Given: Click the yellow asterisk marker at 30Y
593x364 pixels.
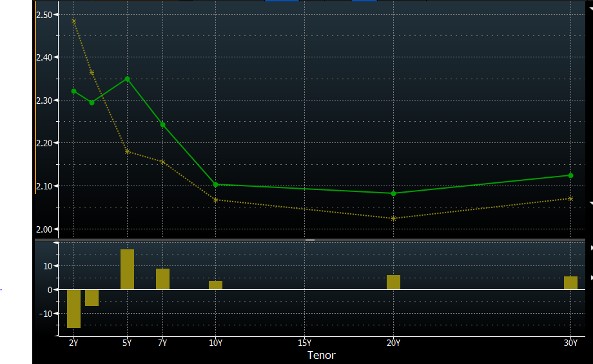Looking at the screenshot, I should point(570,198).
